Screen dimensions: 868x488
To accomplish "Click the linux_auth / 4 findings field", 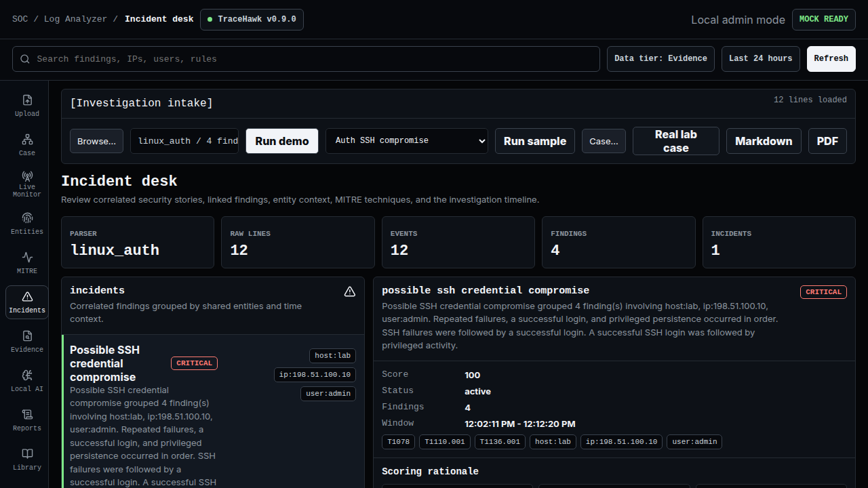I will 184,141.
